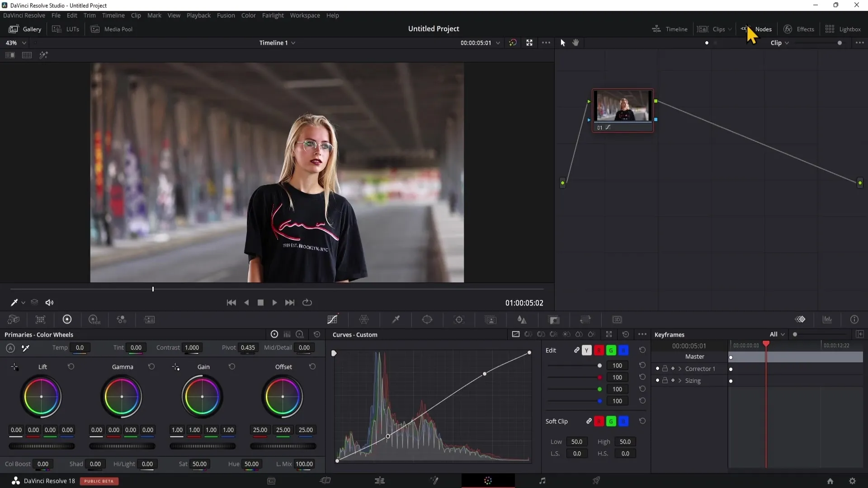Toggle the Effects panel button

pos(799,29)
